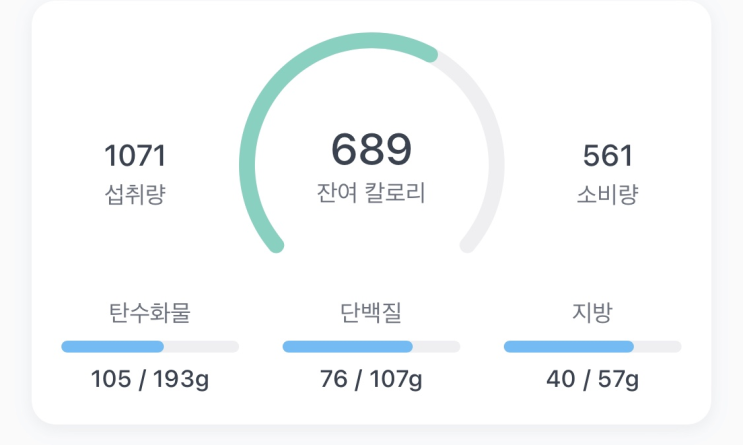
Task: Click the 689 remaining calories number
Action: [371, 149]
